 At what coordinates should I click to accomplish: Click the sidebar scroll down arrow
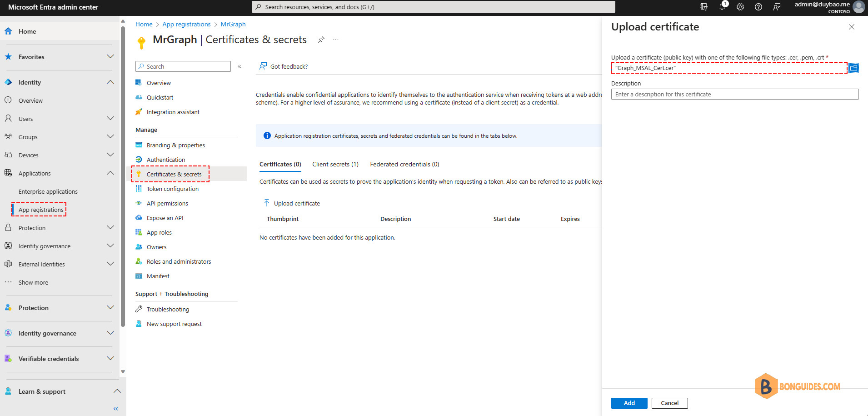click(123, 372)
